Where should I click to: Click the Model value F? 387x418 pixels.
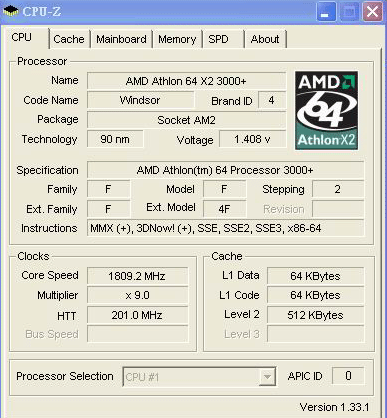(x=224, y=189)
